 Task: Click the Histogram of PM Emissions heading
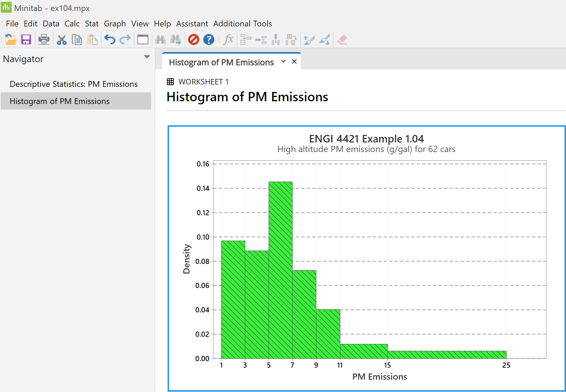tap(247, 97)
